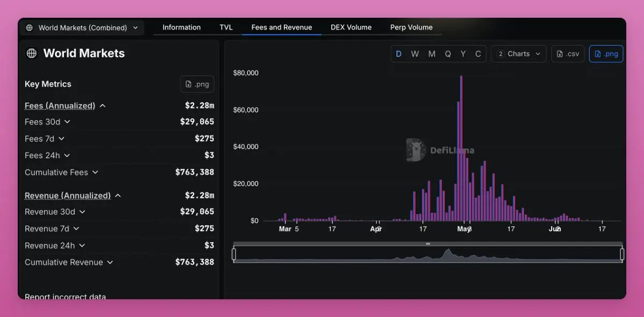Click the file icon in Key Metrics .png button

click(188, 84)
